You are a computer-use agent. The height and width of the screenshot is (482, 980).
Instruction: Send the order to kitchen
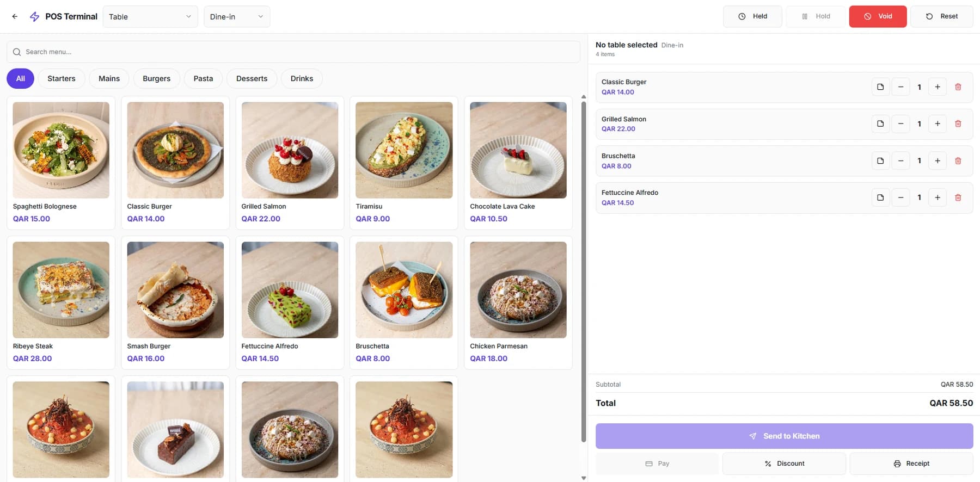(x=784, y=436)
